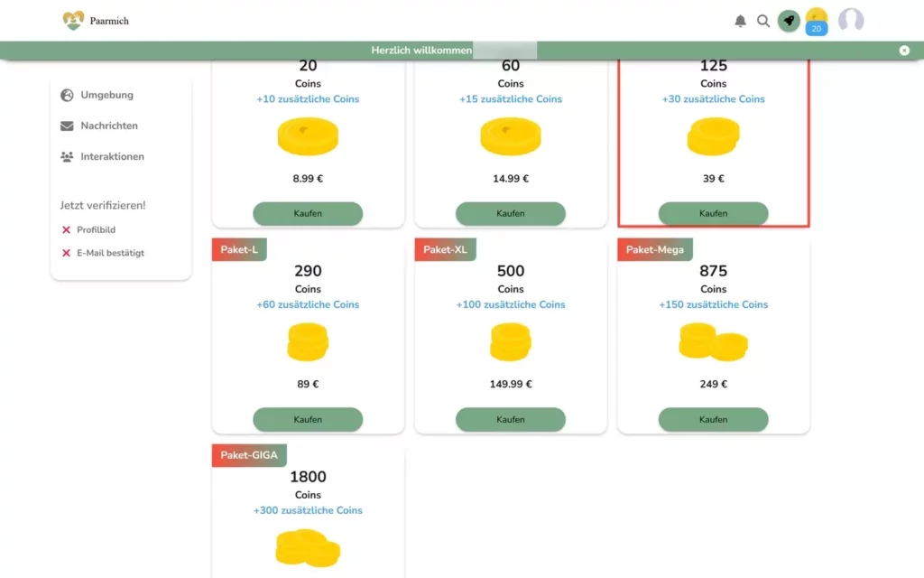This screenshot has height=578, width=924.
Task: Buy Paket-XL for 149.99 €
Action: coord(511,419)
